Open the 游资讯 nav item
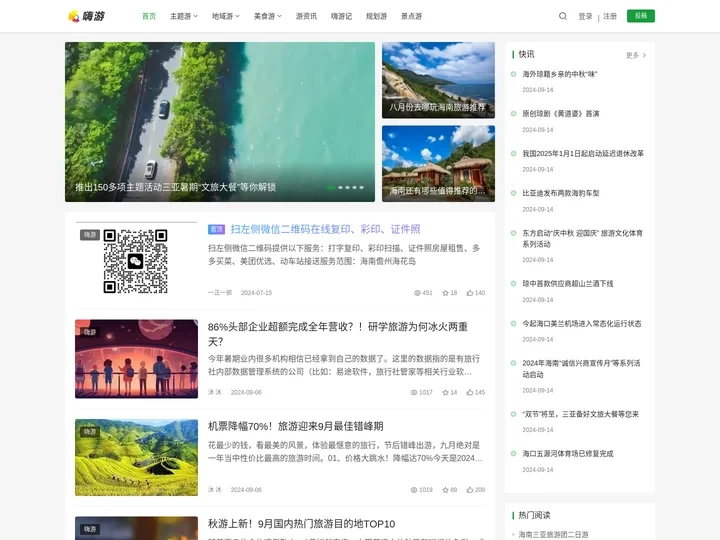The width and height of the screenshot is (720, 540). [306, 16]
